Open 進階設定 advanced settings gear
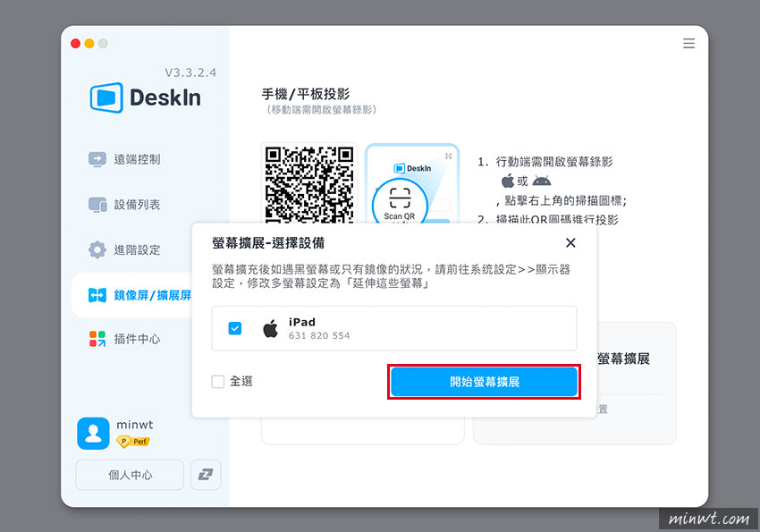This screenshot has height=532, width=760. point(97,249)
